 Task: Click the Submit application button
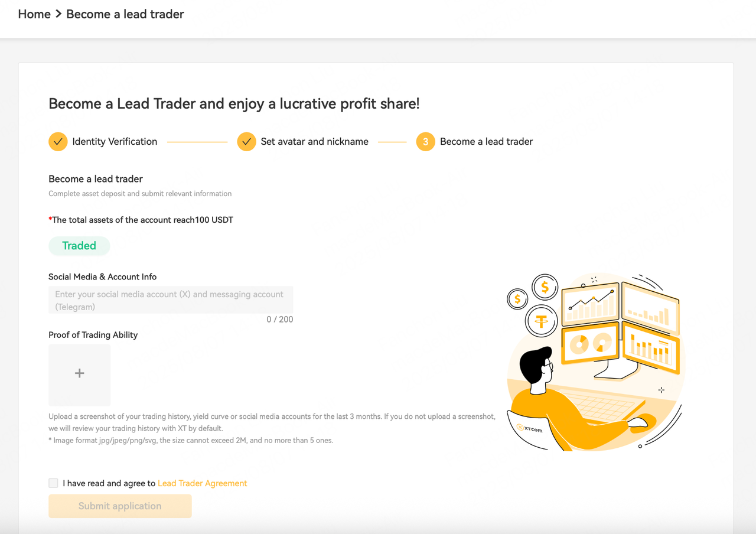point(120,506)
